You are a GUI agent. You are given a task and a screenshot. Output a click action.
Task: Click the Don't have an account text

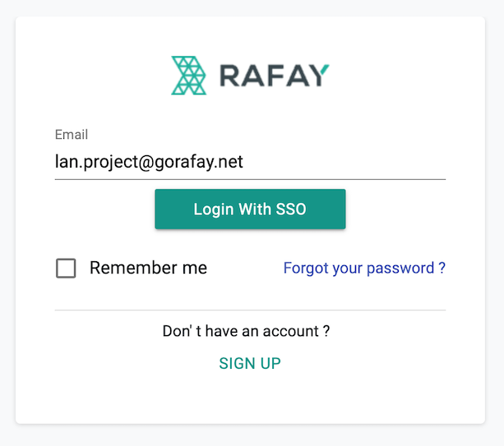point(246,331)
